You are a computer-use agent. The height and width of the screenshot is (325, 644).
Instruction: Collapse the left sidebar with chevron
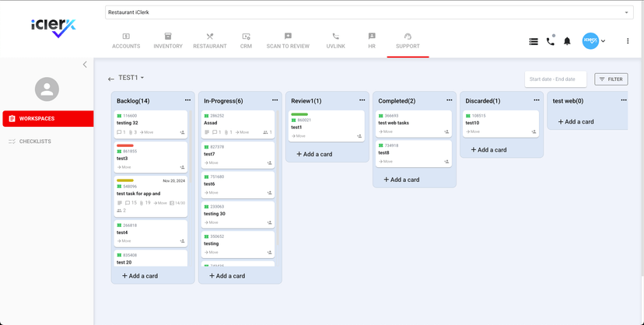(85, 65)
